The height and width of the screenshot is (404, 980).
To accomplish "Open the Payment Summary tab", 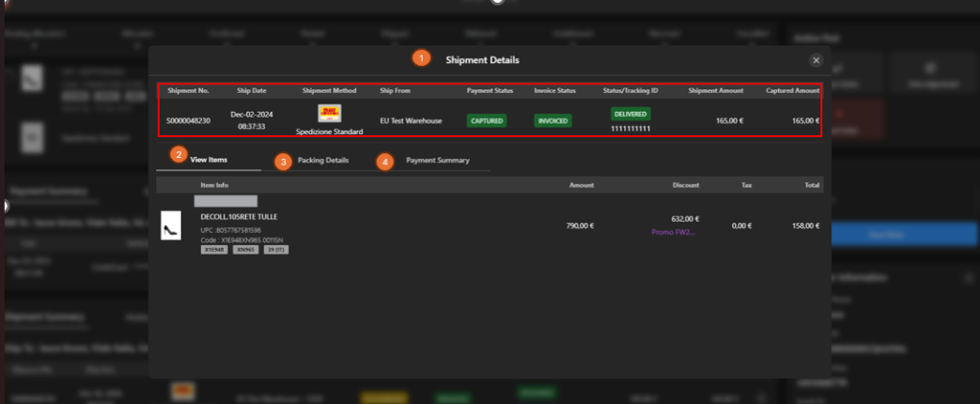I will (x=437, y=160).
